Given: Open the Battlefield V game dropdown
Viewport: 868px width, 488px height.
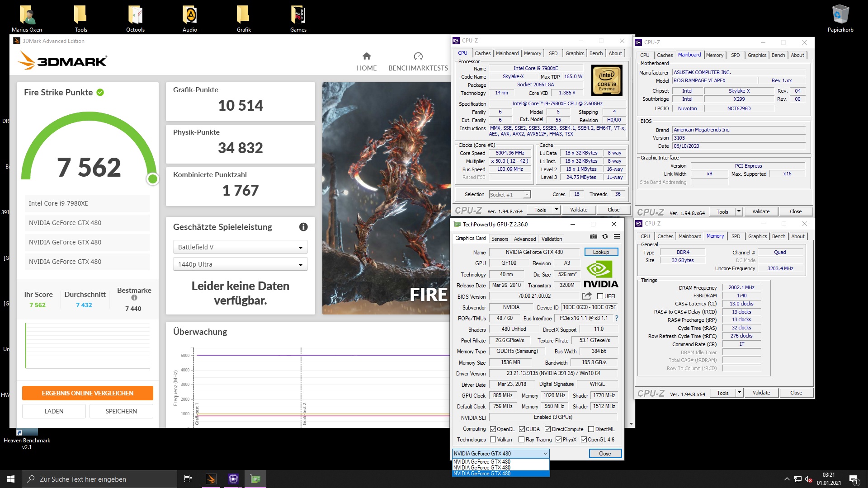Looking at the screenshot, I should [240, 247].
